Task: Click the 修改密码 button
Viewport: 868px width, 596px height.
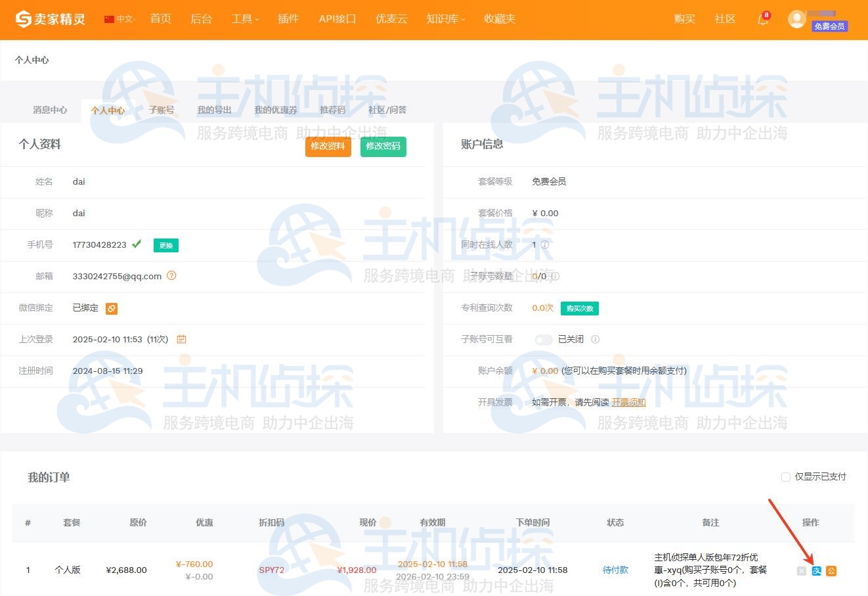Action: pos(383,147)
